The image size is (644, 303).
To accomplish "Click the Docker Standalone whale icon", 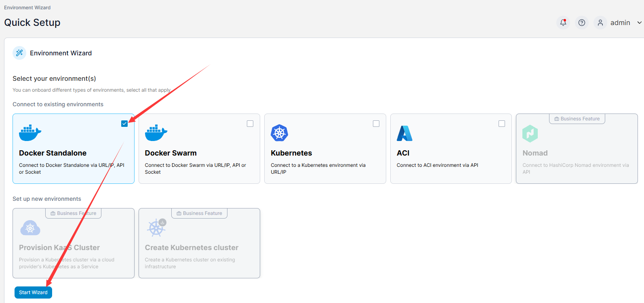I will [x=30, y=133].
